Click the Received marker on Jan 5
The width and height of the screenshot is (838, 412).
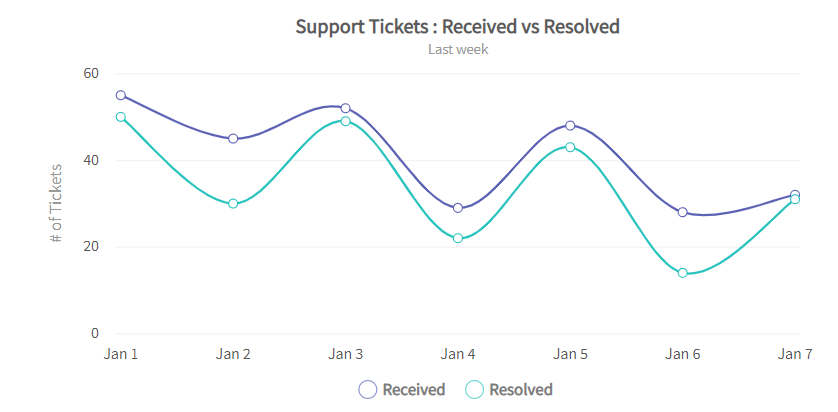click(570, 126)
